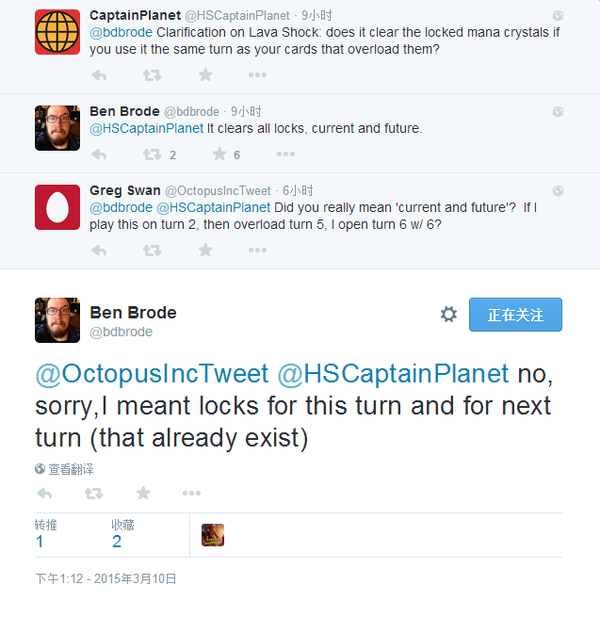Retweet Ben Brode's 'clears all locks' reply

152,154
